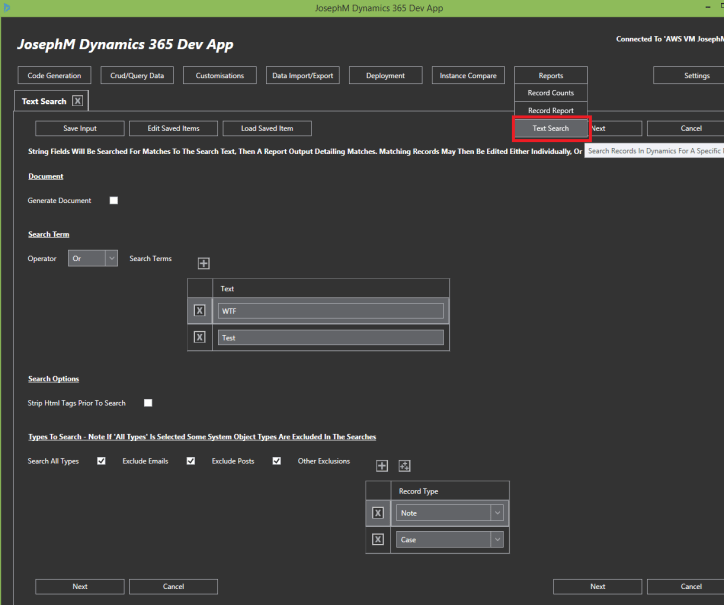Click the Save Input button

[x=80, y=128]
